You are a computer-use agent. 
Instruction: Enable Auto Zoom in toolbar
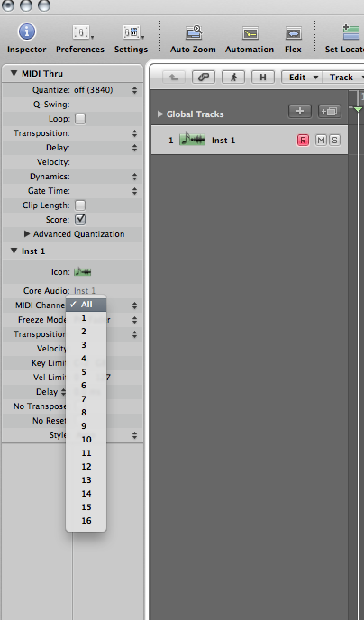click(x=194, y=32)
